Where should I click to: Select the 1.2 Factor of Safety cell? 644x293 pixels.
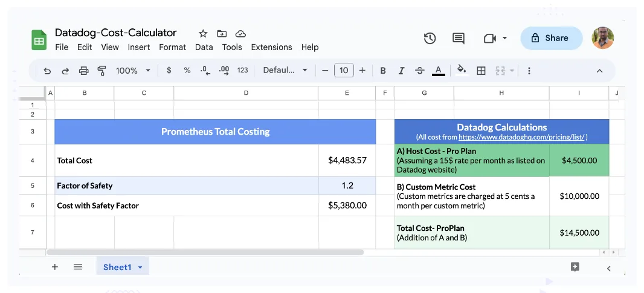(x=347, y=185)
